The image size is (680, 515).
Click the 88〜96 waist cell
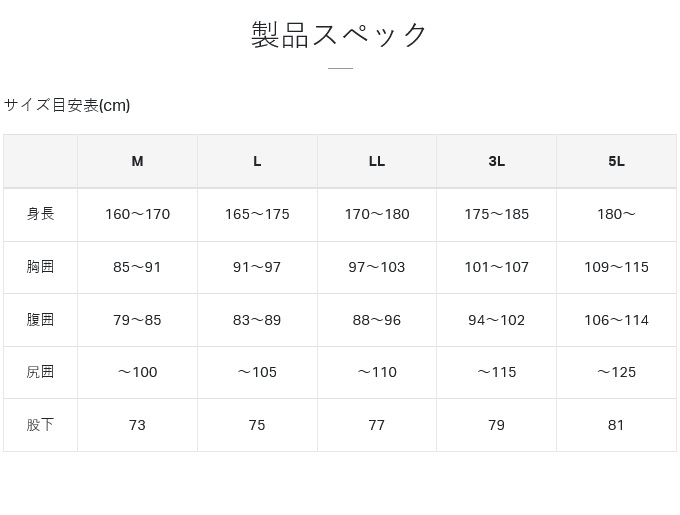[377, 320]
